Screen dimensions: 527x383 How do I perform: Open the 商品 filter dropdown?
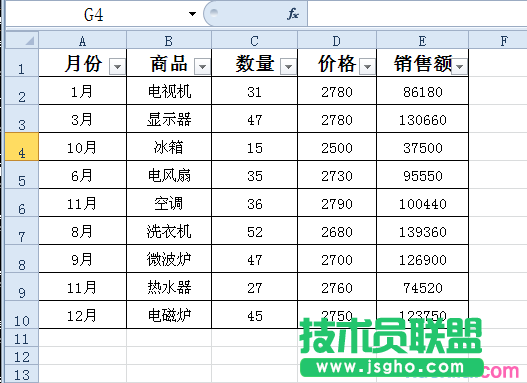202,67
